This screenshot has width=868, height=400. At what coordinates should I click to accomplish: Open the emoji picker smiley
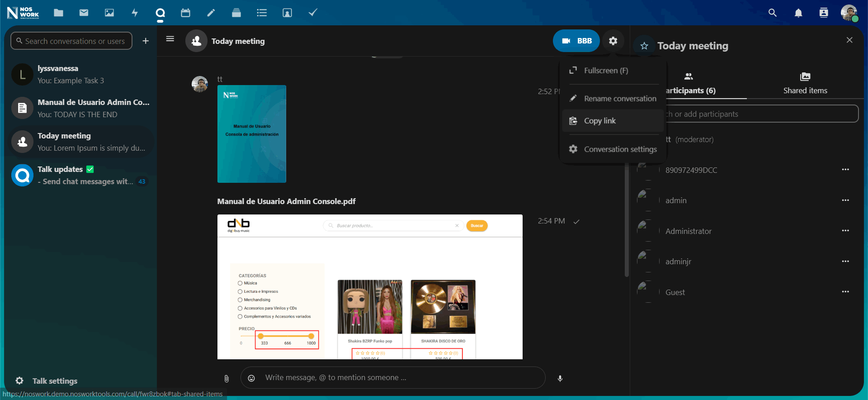pyautogui.click(x=252, y=378)
